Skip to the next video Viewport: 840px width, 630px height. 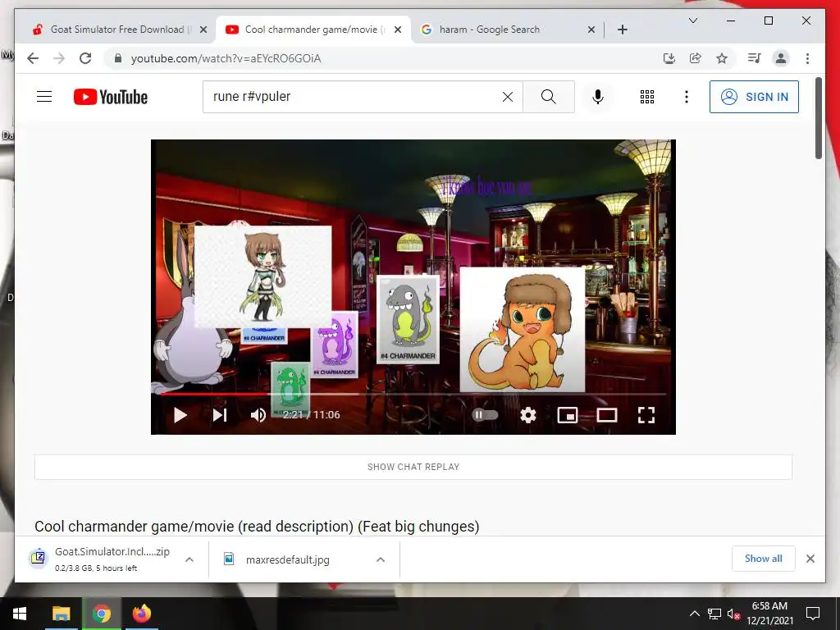click(220, 414)
